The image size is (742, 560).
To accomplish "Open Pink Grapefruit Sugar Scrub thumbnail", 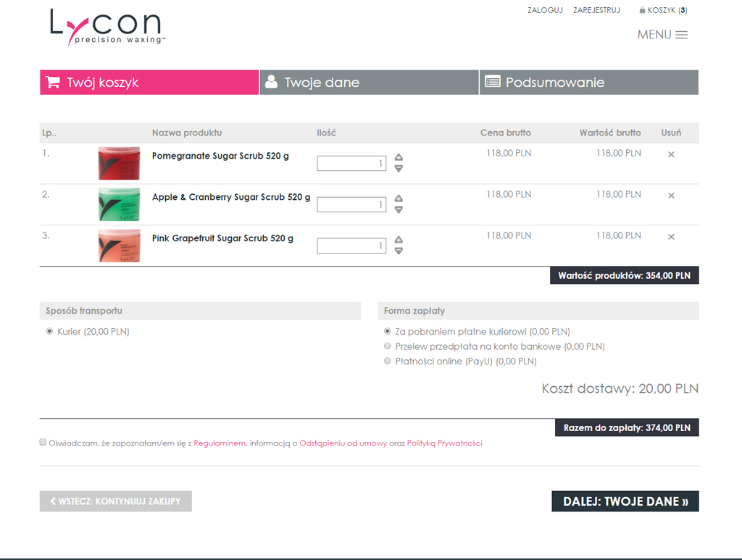I will (120, 246).
